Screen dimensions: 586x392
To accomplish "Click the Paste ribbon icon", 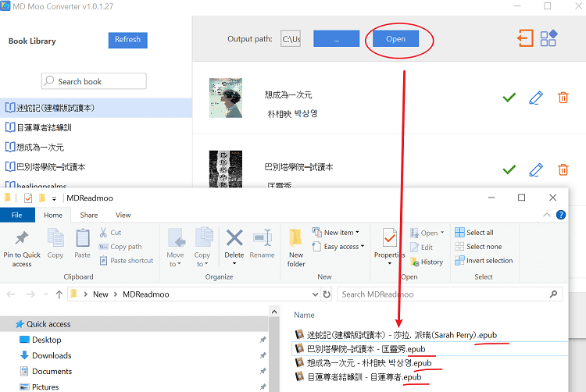I will point(82,238).
